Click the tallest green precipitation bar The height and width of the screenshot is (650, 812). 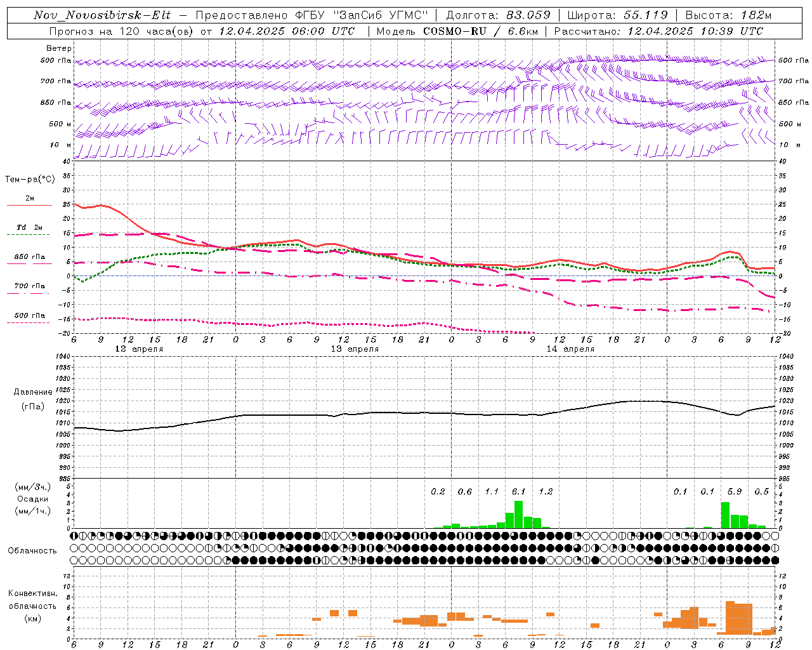(x=518, y=514)
